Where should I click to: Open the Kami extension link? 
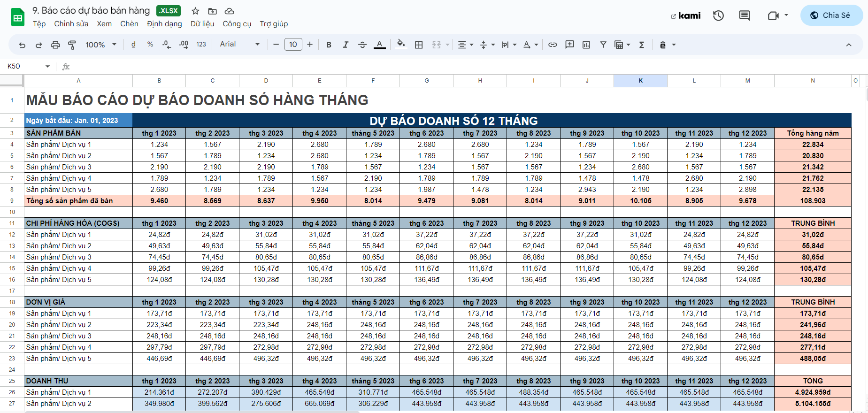tap(686, 15)
